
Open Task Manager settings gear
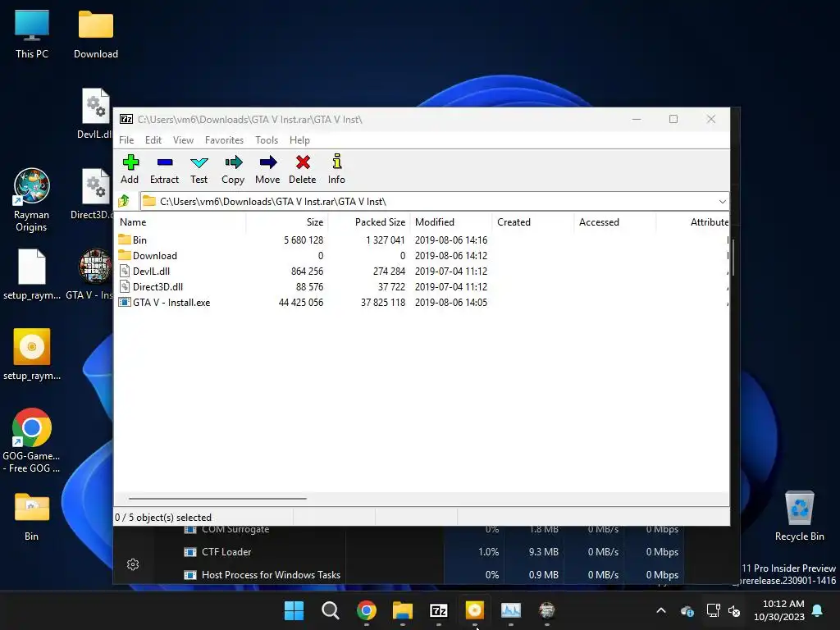133,564
